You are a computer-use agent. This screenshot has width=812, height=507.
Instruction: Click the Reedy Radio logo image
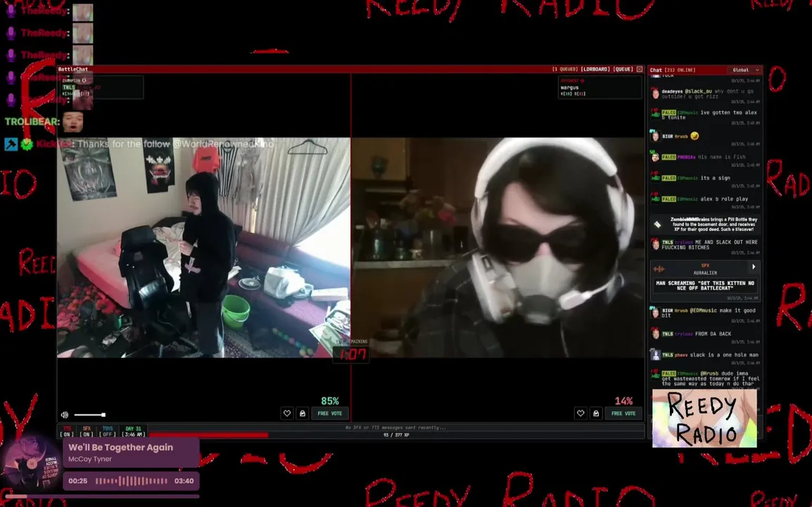[704, 418]
